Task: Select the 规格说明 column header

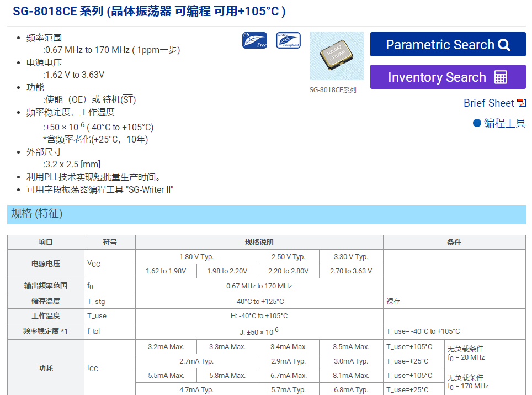Action: click(259, 242)
